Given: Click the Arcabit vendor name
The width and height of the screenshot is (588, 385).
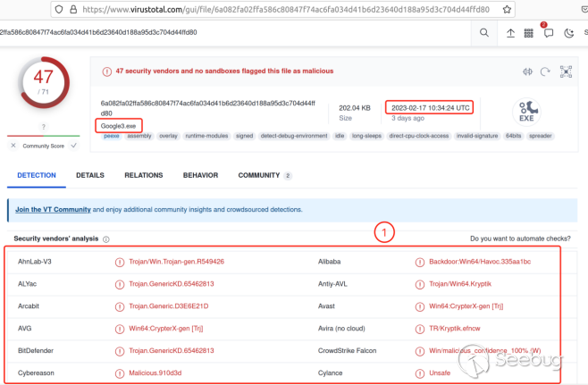Looking at the screenshot, I should [x=29, y=306].
